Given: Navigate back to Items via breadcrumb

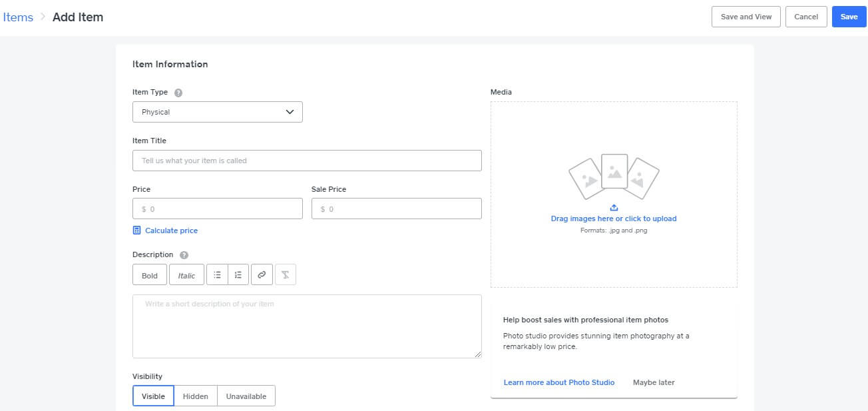Looking at the screenshot, I should (x=18, y=17).
